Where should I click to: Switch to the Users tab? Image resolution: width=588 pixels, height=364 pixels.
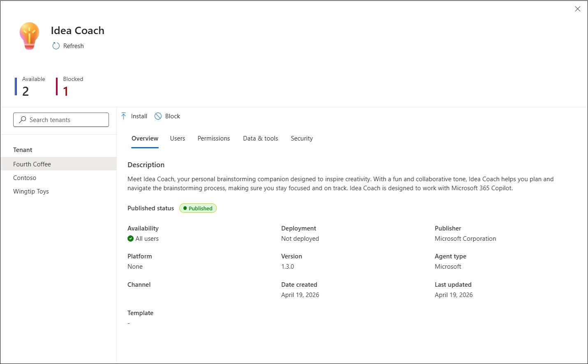(x=178, y=138)
